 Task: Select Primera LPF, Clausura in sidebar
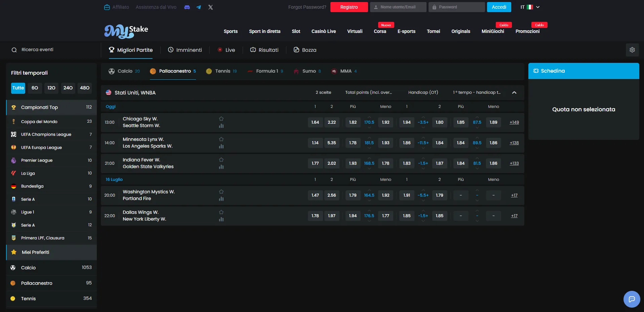(x=51, y=238)
